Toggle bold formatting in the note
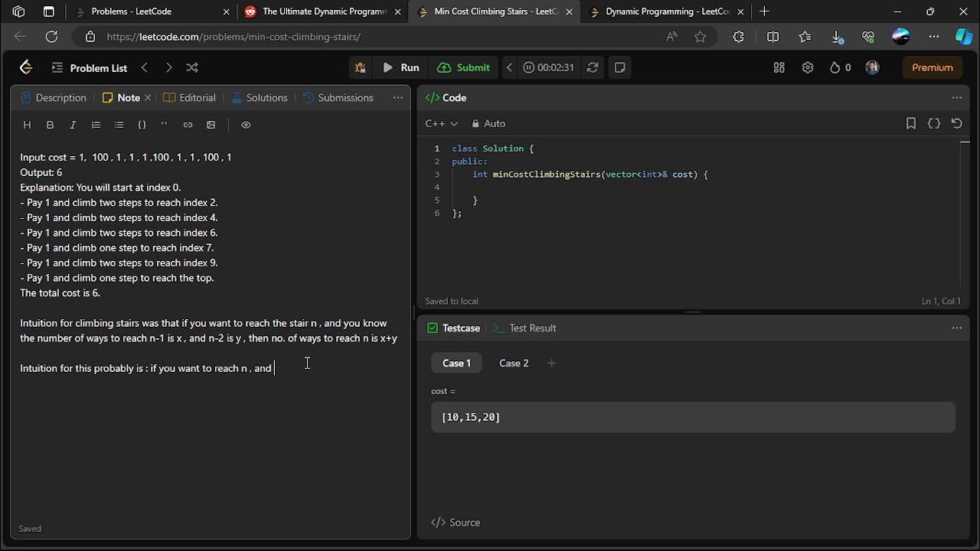 tap(50, 125)
